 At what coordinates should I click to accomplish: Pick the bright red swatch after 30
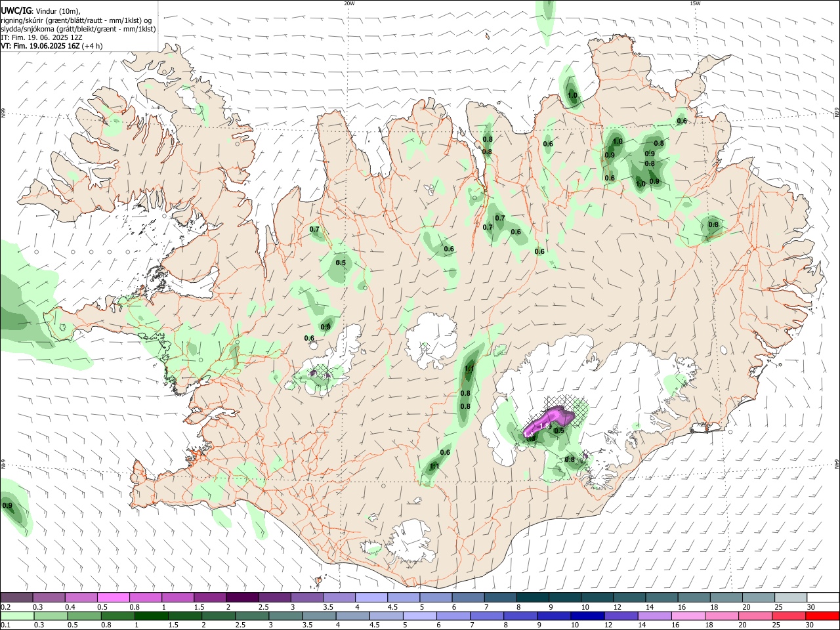822,616
